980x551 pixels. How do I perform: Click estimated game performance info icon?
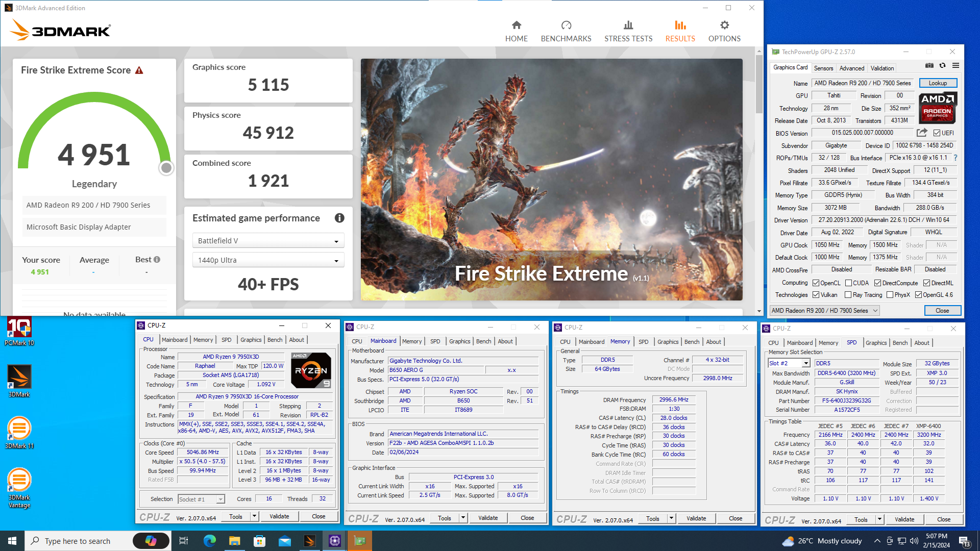(x=339, y=218)
